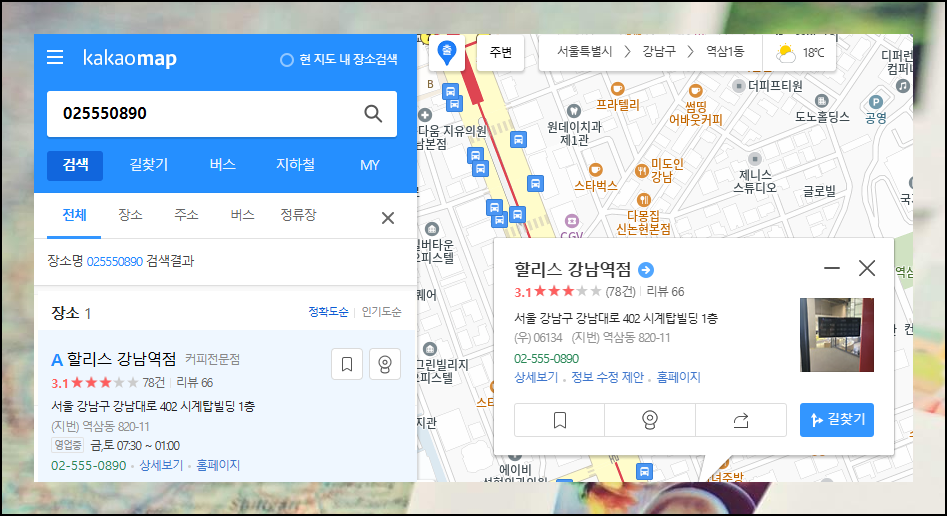Viewport: 947px width, 516px height.
Task: Click the 프라텔리 cafe marker on map
Action: pos(617,89)
